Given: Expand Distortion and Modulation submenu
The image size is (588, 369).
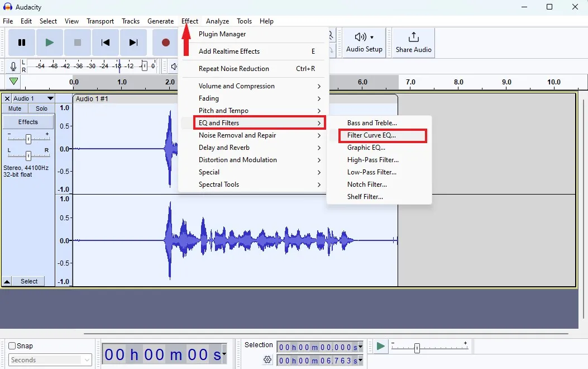Looking at the screenshot, I should (x=253, y=160).
